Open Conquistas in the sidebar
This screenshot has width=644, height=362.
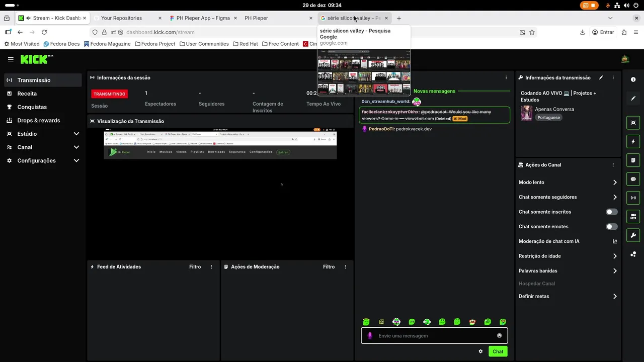[43, 107]
